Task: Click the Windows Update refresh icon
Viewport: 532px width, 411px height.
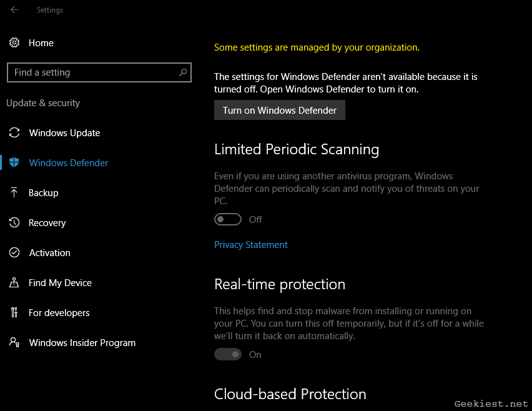Action: [14, 133]
